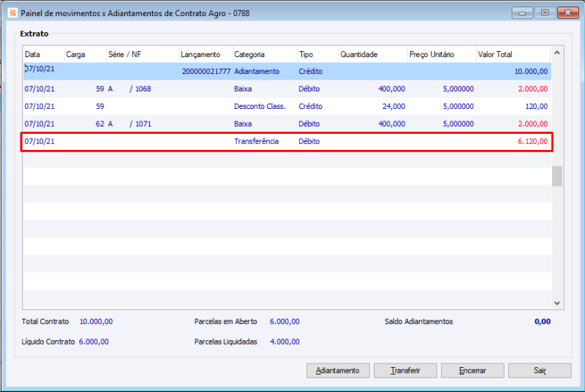Screen dimensions: 585x392
Task: Click the Saldo Adiantamentos label
Action: (x=418, y=322)
